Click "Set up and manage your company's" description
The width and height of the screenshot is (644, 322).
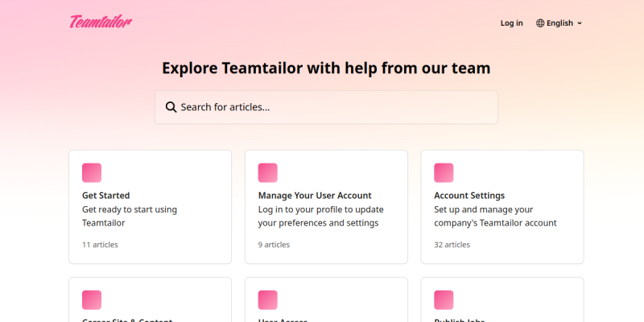[495, 216]
